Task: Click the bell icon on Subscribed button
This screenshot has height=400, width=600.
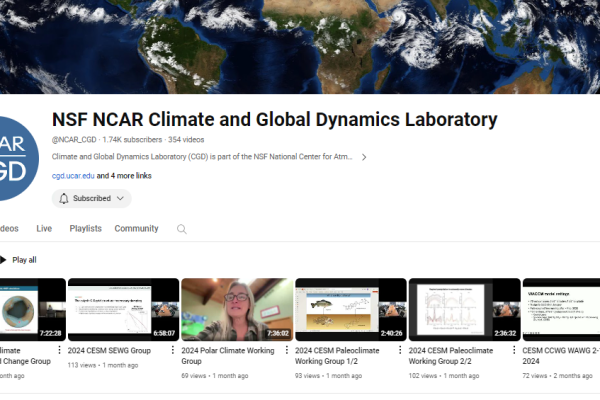Action: [64, 198]
